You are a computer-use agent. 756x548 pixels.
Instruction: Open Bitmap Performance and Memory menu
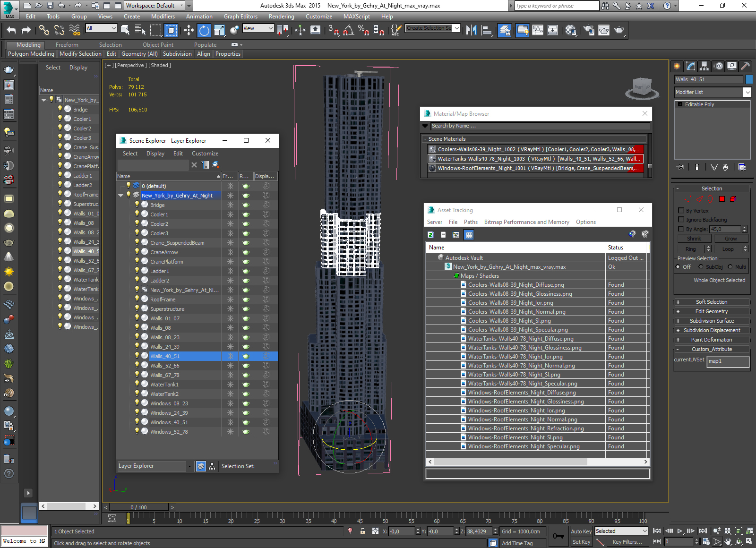(526, 222)
